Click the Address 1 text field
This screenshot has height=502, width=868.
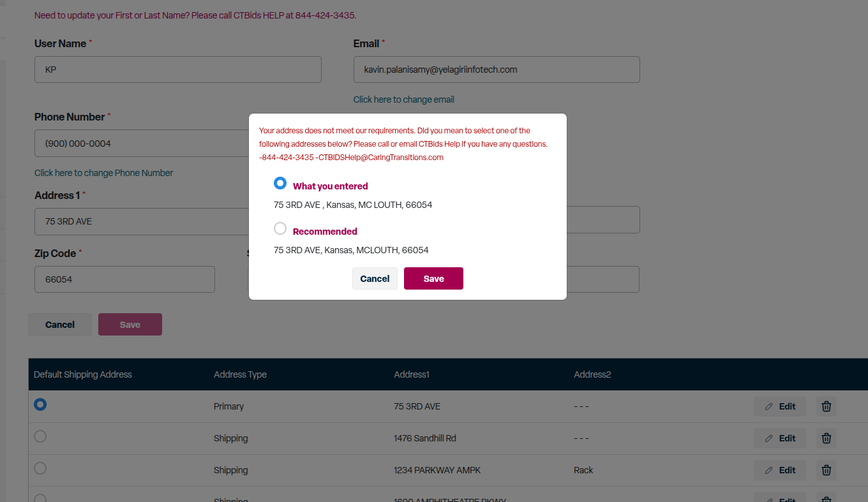(142, 221)
